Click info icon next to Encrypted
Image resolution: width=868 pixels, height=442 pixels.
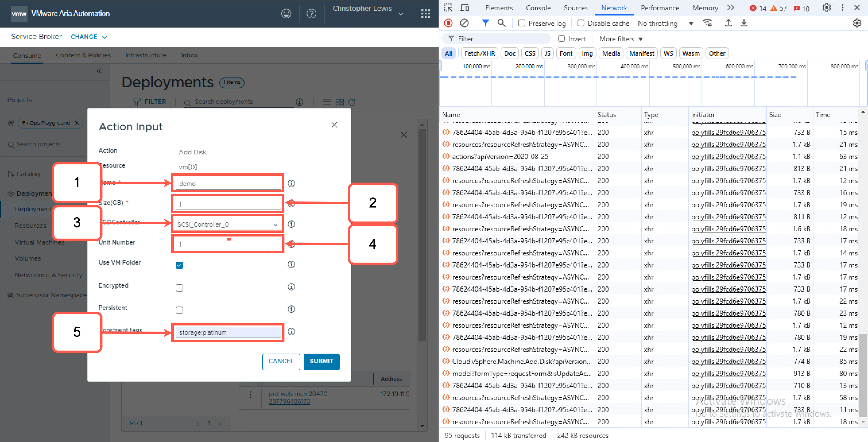pyautogui.click(x=291, y=287)
